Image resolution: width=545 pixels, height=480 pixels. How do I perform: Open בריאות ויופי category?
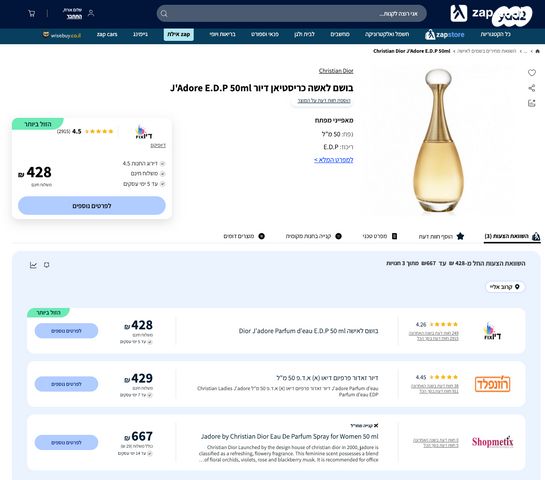222,34
